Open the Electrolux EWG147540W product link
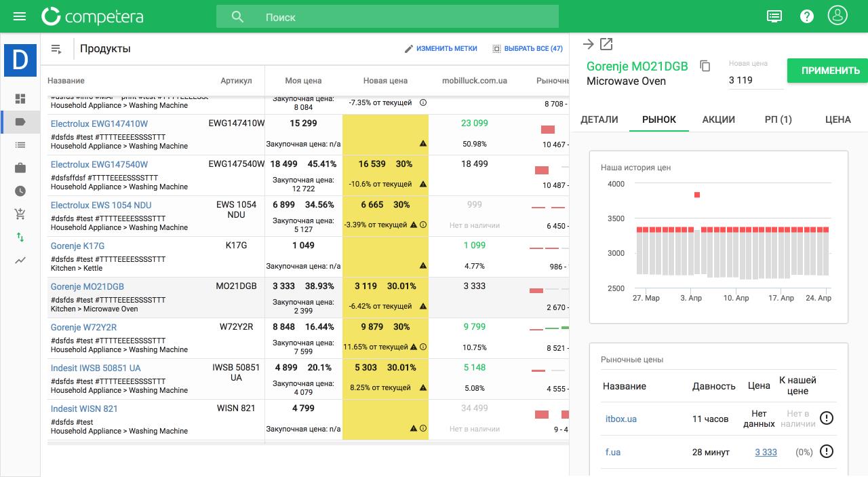The height and width of the screenshot is (477, 868). click(99, 164)
